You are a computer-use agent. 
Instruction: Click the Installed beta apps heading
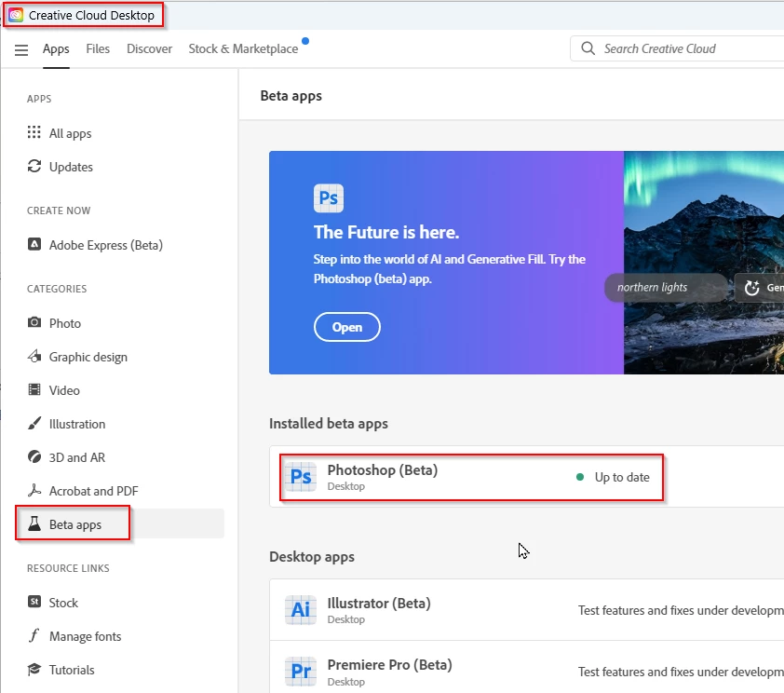pyautogui.click(x=329, y=424)
